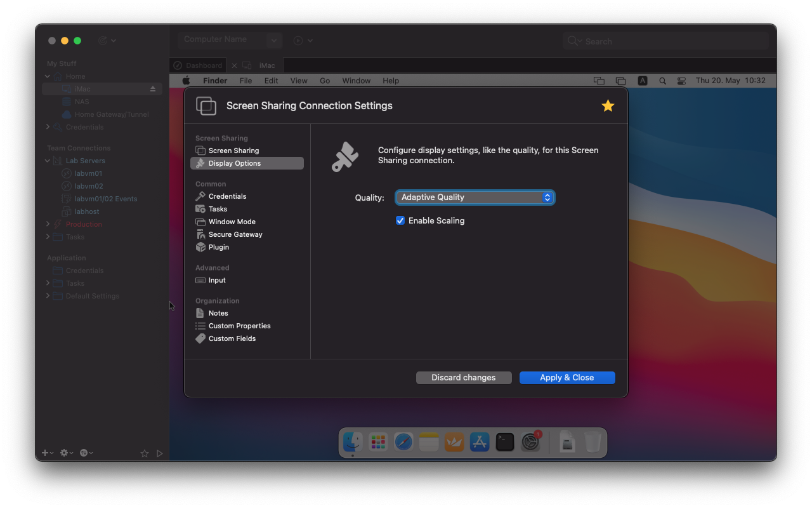The height and width of the screenshot is (508, 812).
Task: Open the Input settings under Advanced
Action: pyautogui.click(x=216, y=280)
